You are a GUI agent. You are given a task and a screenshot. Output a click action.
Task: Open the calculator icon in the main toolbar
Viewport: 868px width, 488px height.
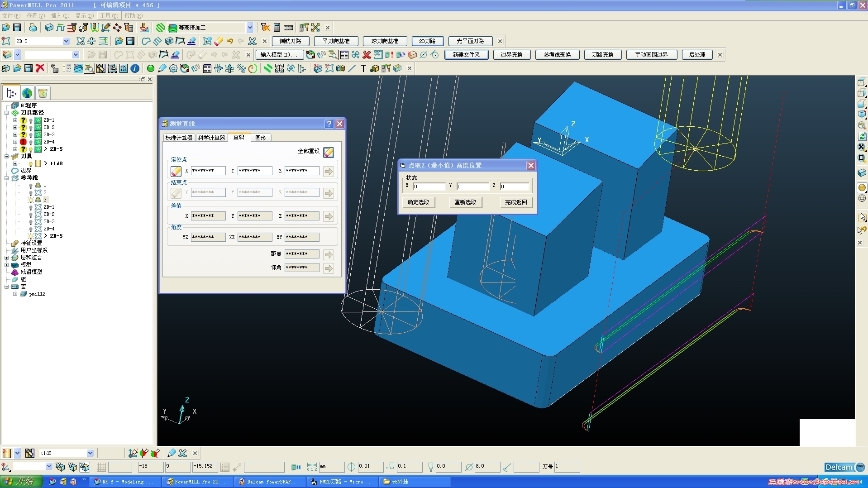277,28
